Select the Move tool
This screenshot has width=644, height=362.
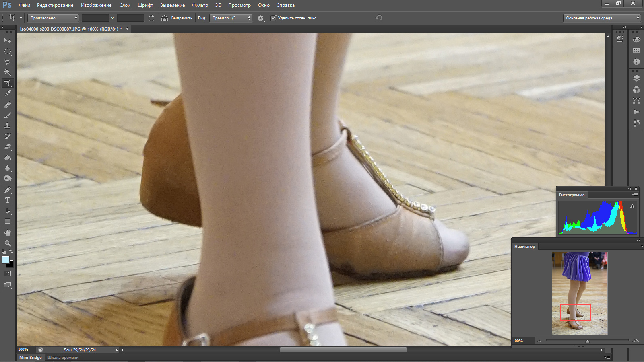8,41
